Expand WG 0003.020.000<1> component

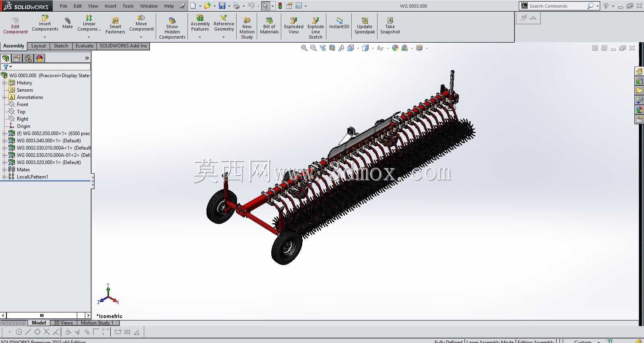coord(4,162)
